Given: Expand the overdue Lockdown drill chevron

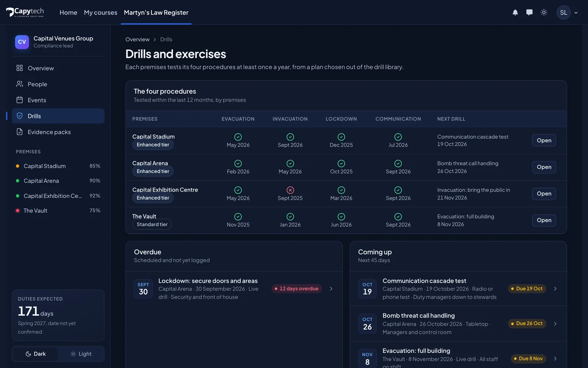Looking at the screenshot, I should (x=331, y=289).
